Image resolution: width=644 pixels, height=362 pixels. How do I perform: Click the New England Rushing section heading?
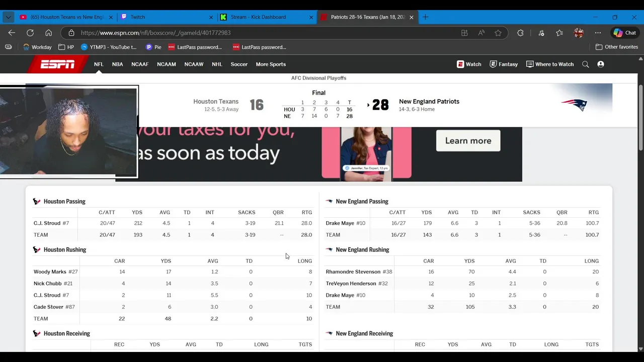pyautogui.click(x=362, y=250)
